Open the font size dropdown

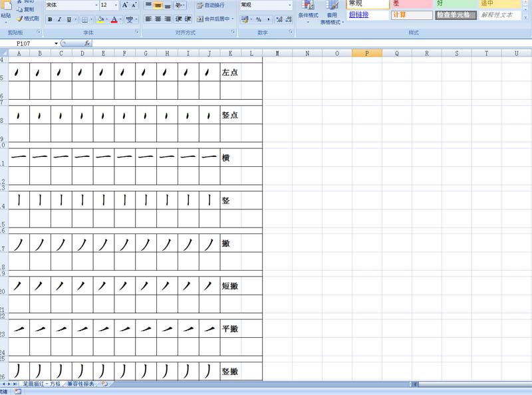[116, 5]
